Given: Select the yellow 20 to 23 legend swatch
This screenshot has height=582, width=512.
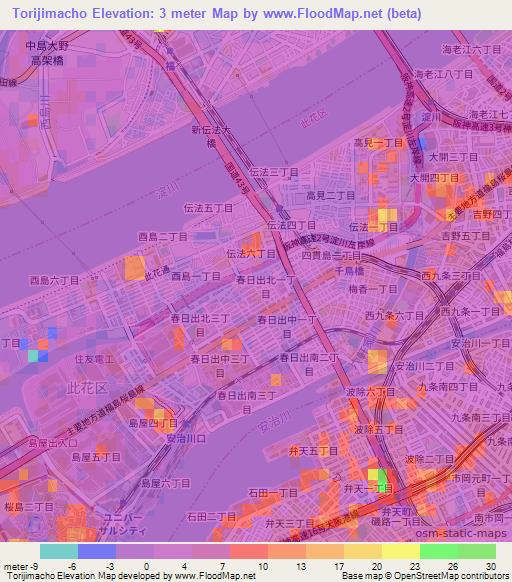Looking at the screenshot, I should click(401, 551).
